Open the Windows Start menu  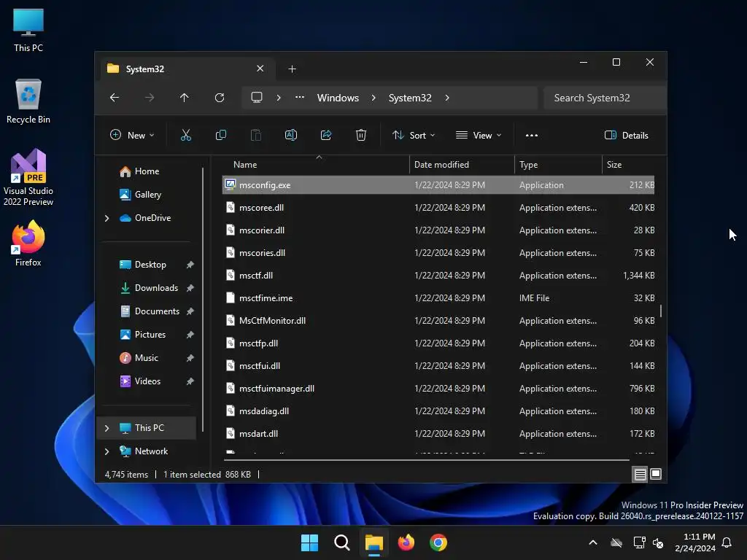[309, 542]
